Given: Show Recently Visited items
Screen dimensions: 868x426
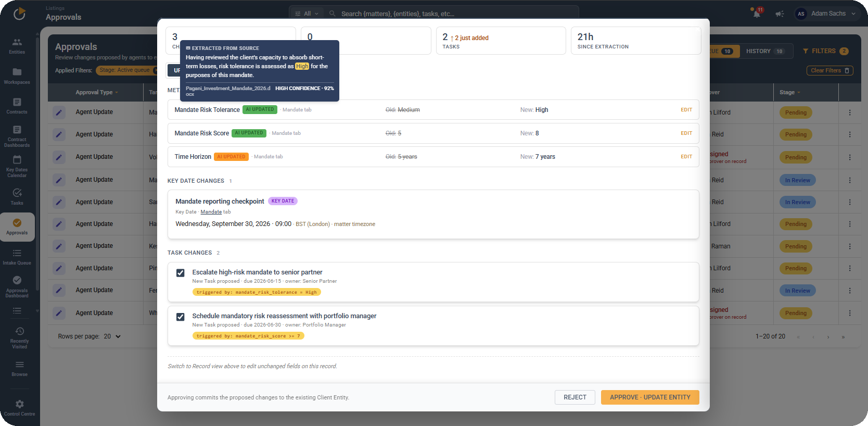Looking at the screenshot, I should [x=19, y=337].
